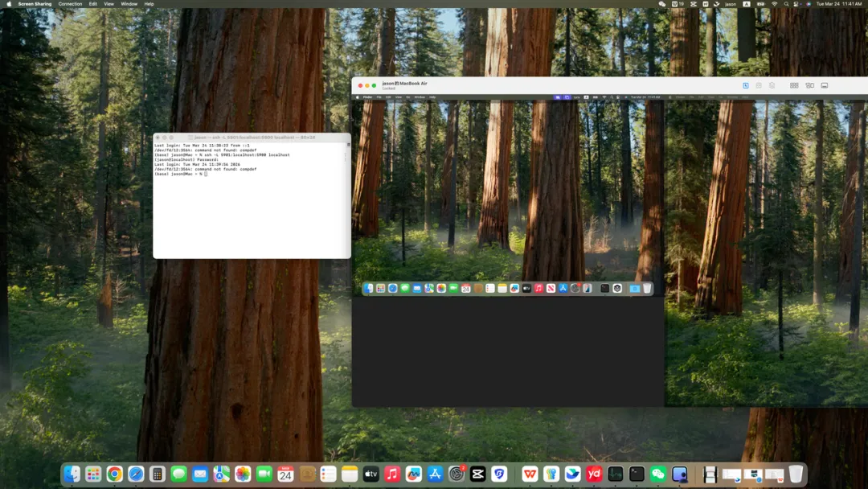This screenshot has height=489, width=868.
Task: Open Photos from the Dock
Action: [x=243, y=474]
